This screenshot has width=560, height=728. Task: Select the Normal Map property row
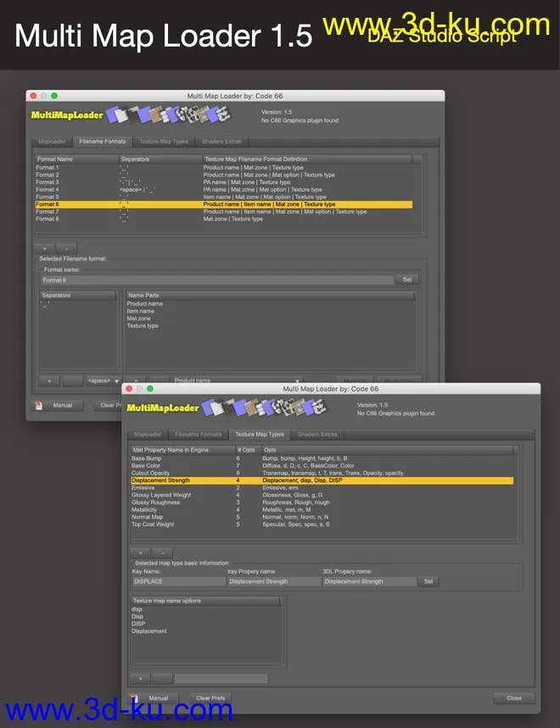point(147,517)
